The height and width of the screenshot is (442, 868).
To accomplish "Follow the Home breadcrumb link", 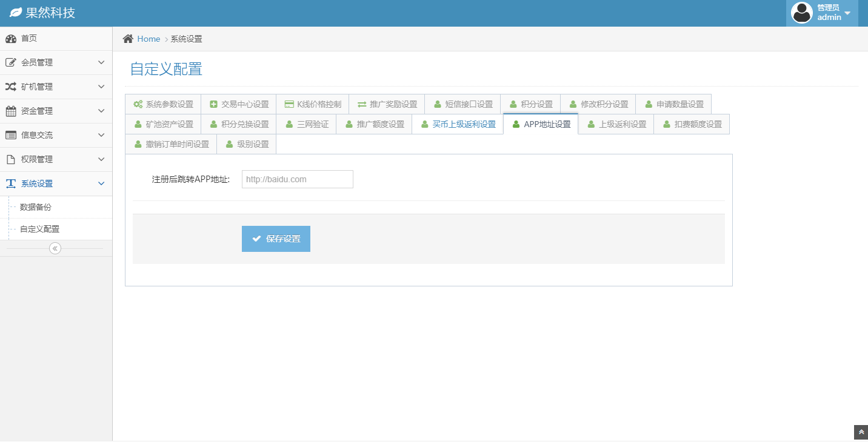I will click(x=149, y=39).
